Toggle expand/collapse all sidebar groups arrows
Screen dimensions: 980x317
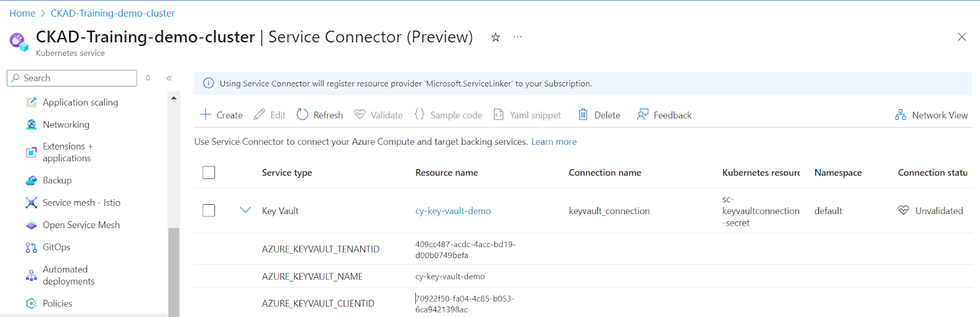click(x=148, y=78)
